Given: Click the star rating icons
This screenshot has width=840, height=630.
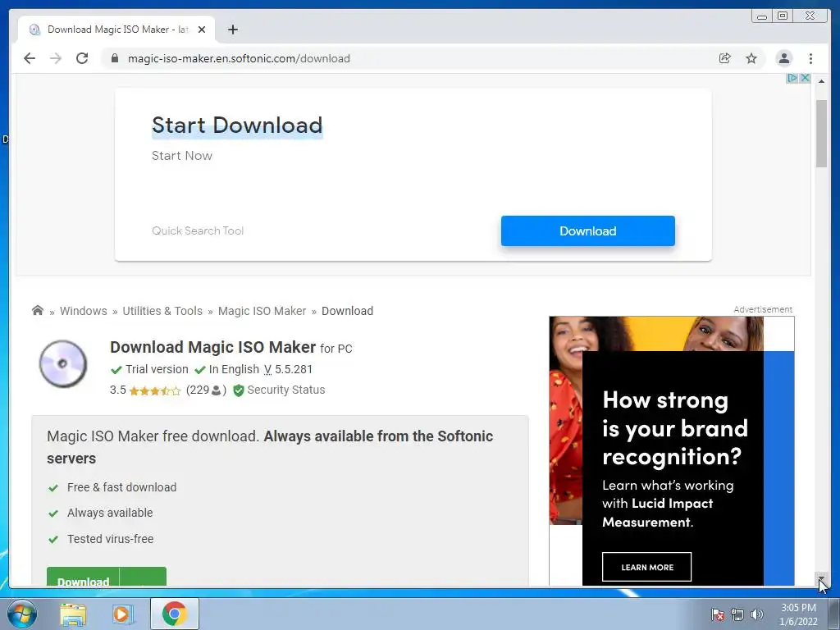Looking at the screenshot, I should (155, 390).
